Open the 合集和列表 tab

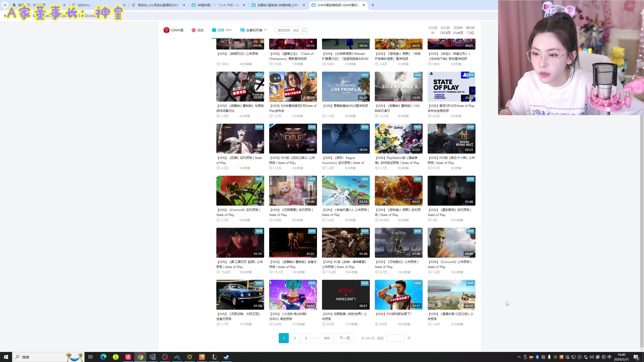pos(254,30)
